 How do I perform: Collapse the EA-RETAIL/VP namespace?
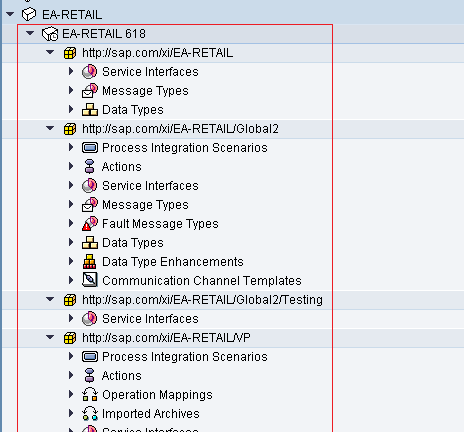pos(50,337)
